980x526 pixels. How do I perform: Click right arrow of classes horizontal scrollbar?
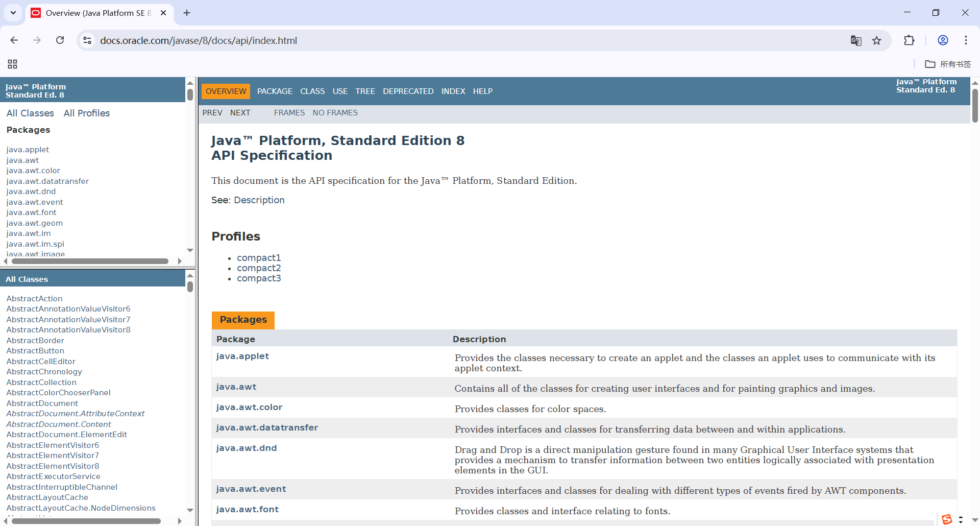pyautogui.click(x=180, y=521)
